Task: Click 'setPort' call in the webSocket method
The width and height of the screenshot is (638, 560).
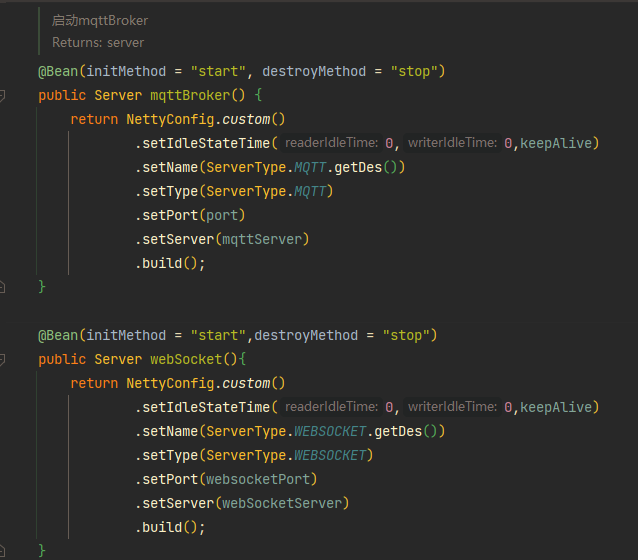Action: [x=170, y=479]
